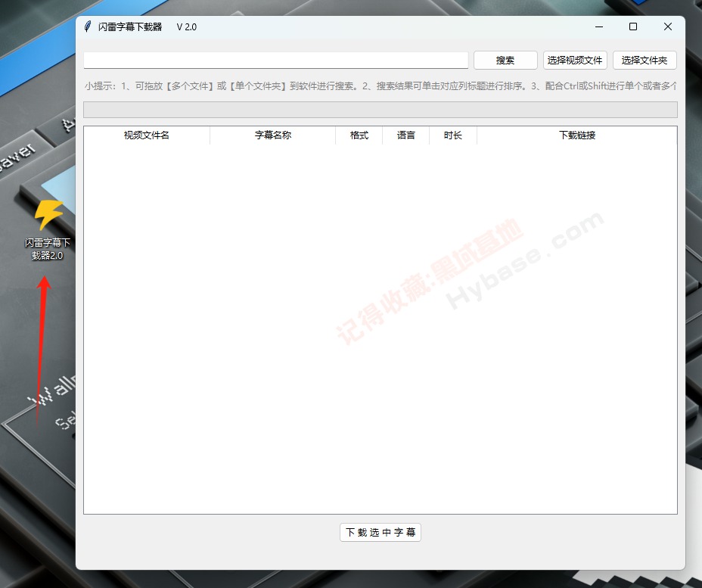This screenshot has height=588, width=702.
Task: Click the 时长 column header
Action: pyautogui.click(x=453, y=135)
